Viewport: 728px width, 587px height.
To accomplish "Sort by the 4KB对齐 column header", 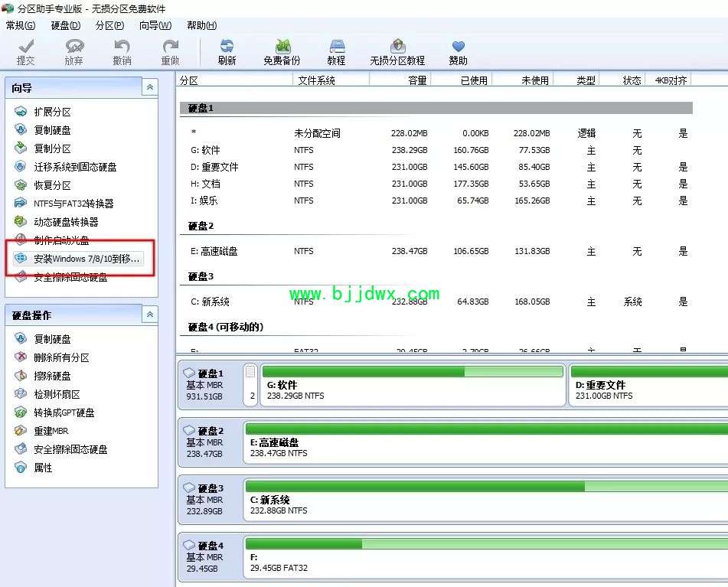I will 669,80.
